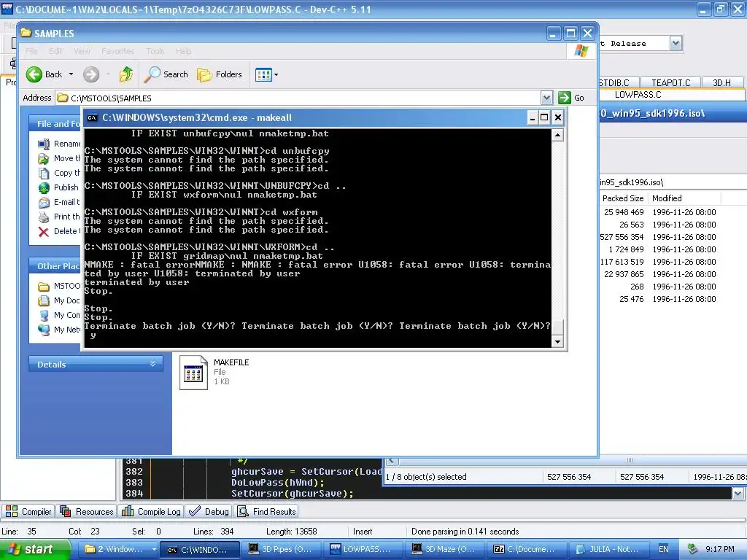Switch to the LOWPASS.C tab in Dev-C++
Viewport: 747px width, 560px height.
click(x=638, y=94)
